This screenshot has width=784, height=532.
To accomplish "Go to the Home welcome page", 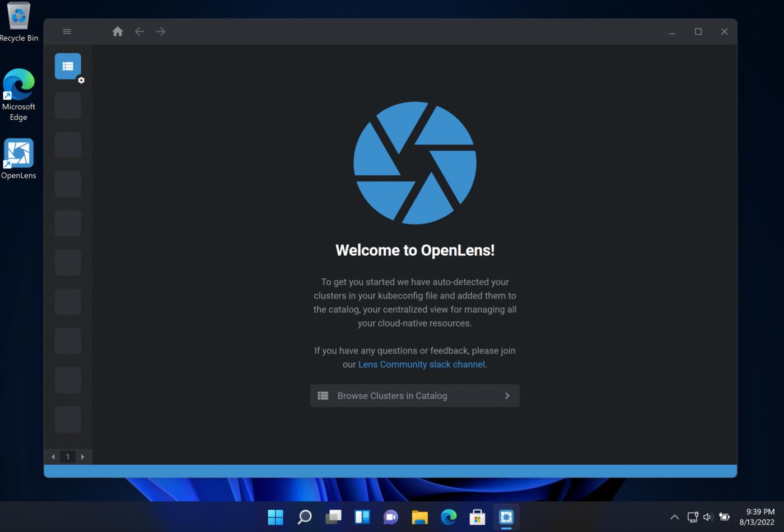I will click(x=118, y=32).
